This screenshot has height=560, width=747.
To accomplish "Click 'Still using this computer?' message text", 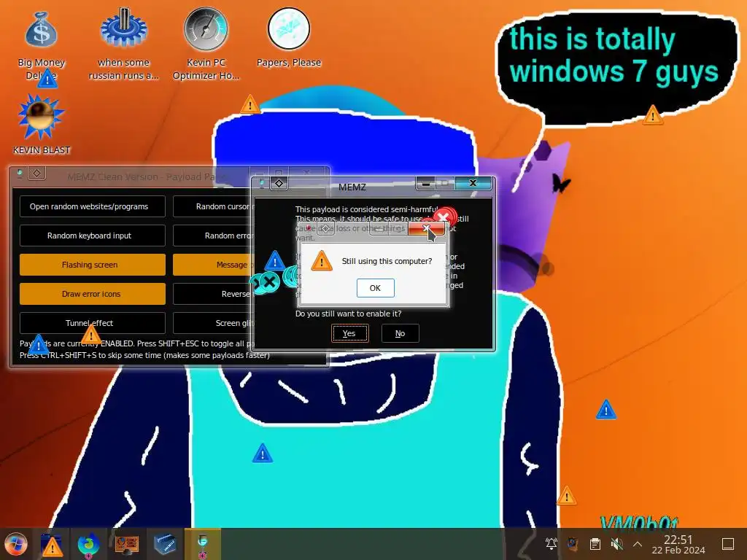I will point(387,261).
